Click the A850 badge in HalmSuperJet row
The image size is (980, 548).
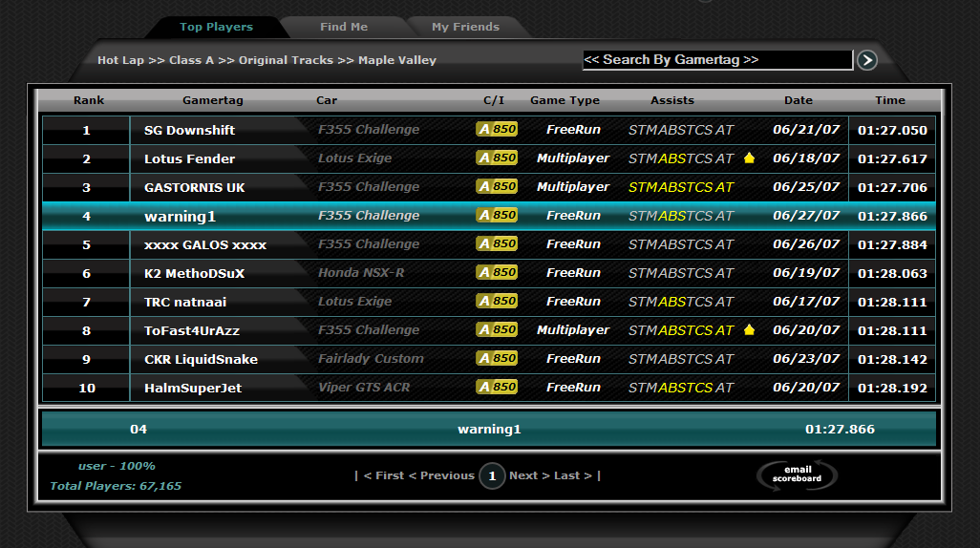[497, 388]
